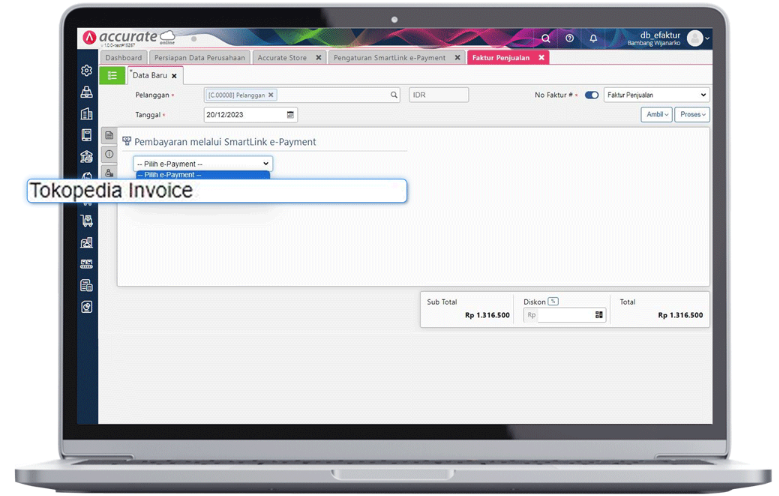This screenshot has width=779, height=496.
Task: Open the purchasing trolley sidebar icon
Action: pyautogui.click(x=86, y=221)
